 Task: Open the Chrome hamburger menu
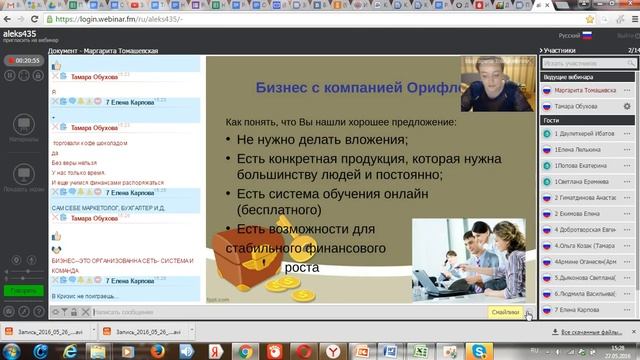[x=635, y=19]
